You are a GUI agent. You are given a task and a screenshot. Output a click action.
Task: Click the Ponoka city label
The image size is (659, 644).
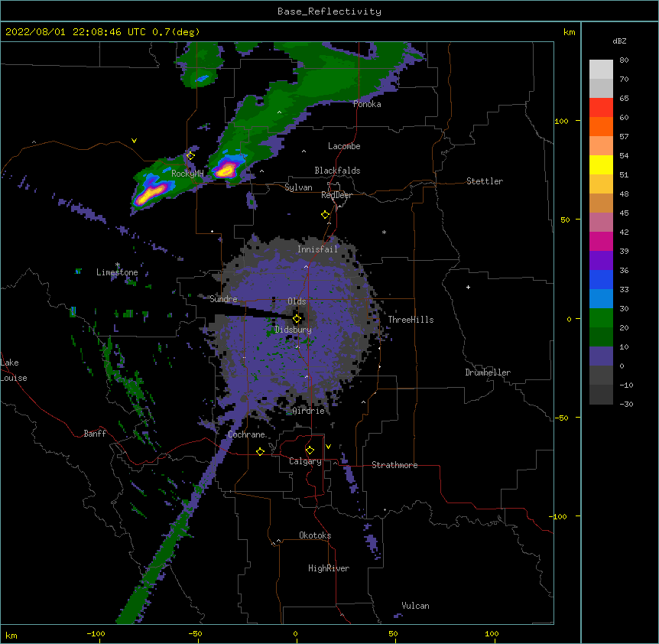[x=367, y=104]
